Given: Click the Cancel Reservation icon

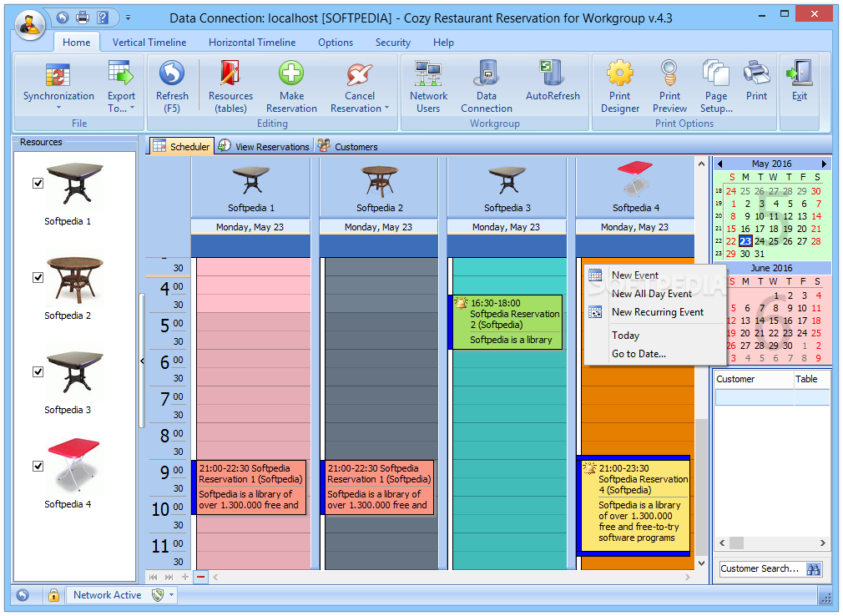Looking at the screenshot, I should pyautogui.click(x=359, y=73).
